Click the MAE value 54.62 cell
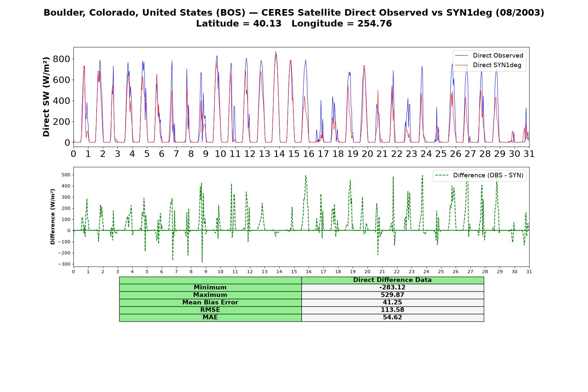The width and height of the screenshot is (588, 392). point(392,318)
